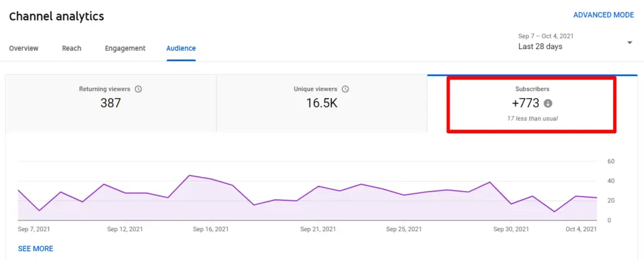This screenshot has height=260, width=644.
Task: Click the chart peak near Sep 16
Action: pyautogui.click(x=189, y=176)
